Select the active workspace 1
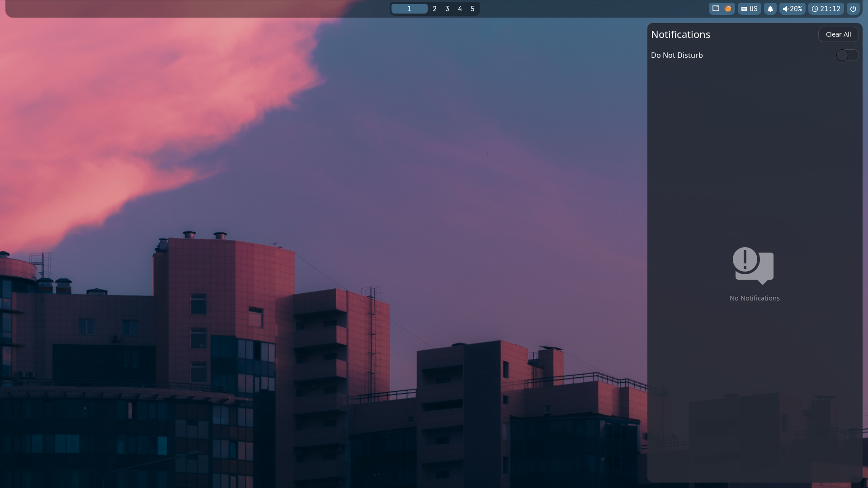Screen dimensions: 868x488 click(409, 9)
